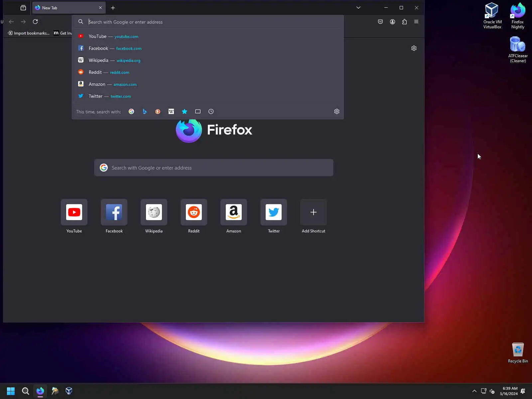
Task: Click the VirtualBox cube taskbar icon
Action: point(69,391)
